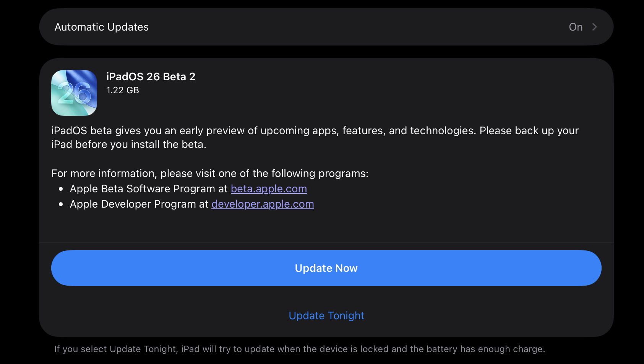Image resolution: width=644 pixels, height=364 pixels.
Task: Visit the developer.apple.com link
Action: pos(263,204)
